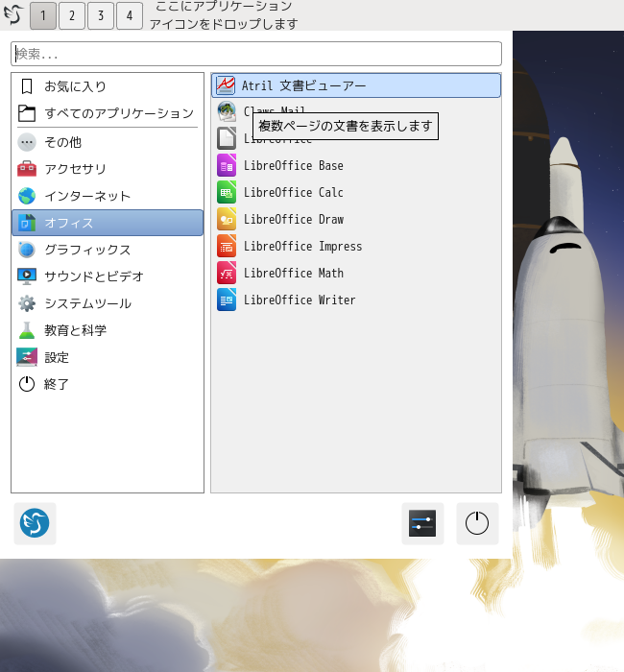The height and width of the screenshot is (672, 624).
Task: Open システムツール category
Action: 108,303
